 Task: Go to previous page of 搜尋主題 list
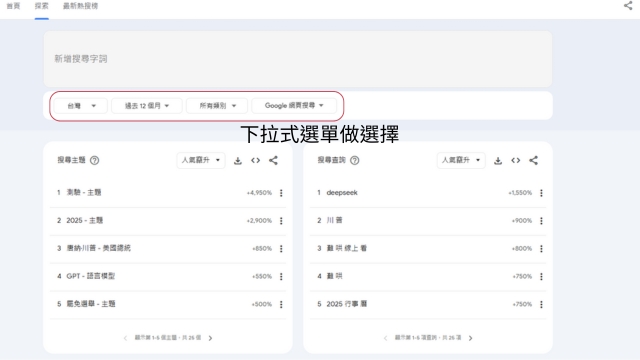point(125,338)
